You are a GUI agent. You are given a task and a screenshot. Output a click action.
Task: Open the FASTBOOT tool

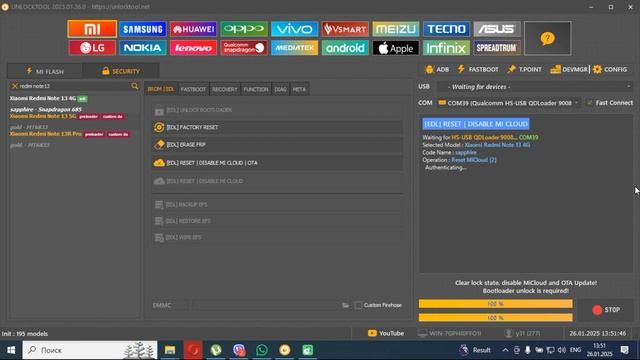tap(478, 70)
